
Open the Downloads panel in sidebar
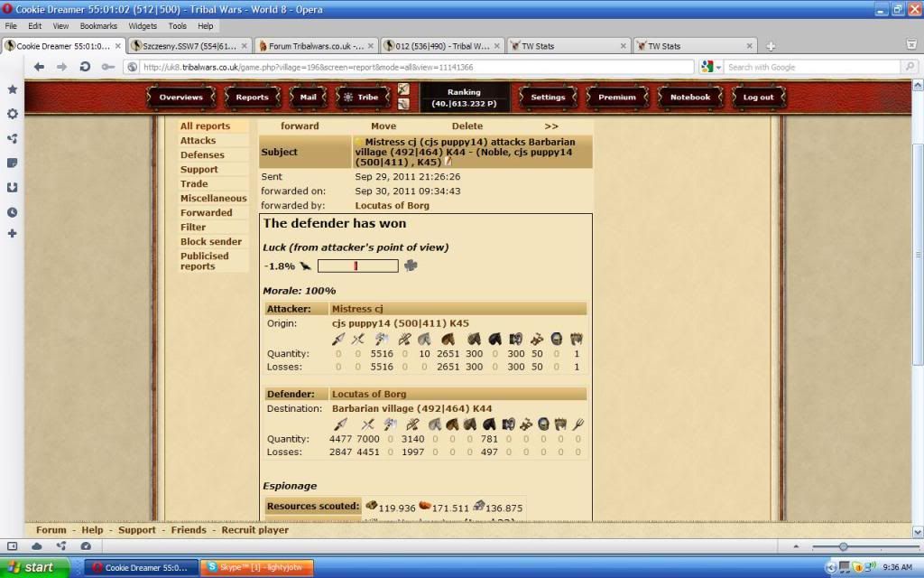[x=13, y=187]
